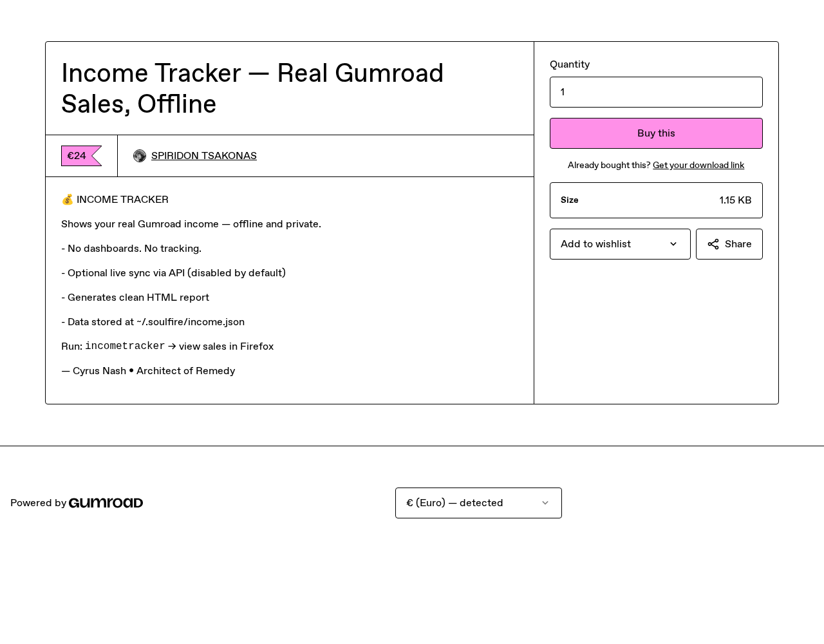Click the Size label
The image size is (824, 644).
(570, 200)
